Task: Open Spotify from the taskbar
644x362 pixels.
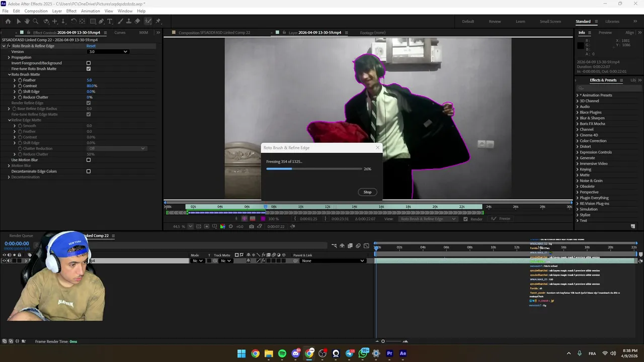Action: pyautogui.click(x=282, y=353)
